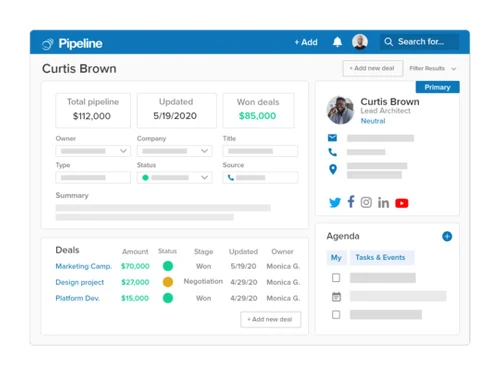Click the Total pipeline $112,000 card
The image size is (500, 375).
pos(93,110)
